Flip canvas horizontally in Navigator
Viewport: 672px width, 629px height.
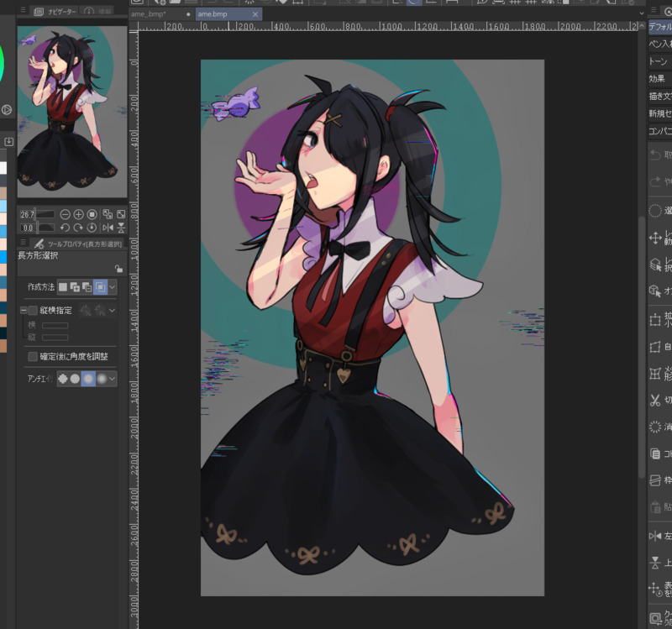[108, 228]
